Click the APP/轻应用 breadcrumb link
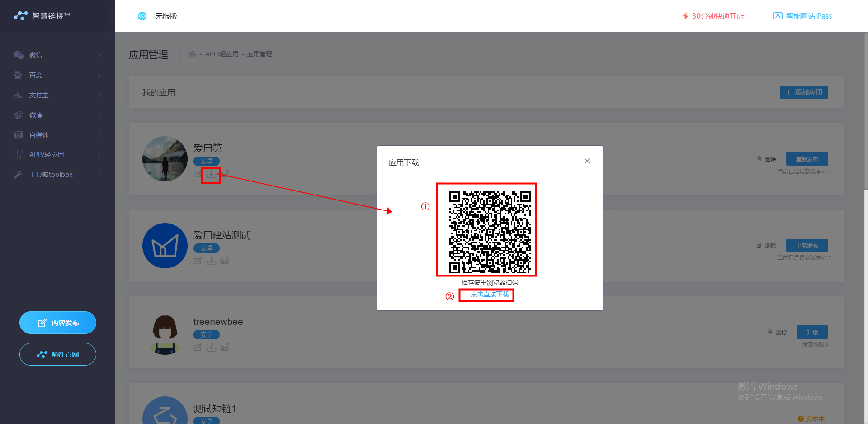 pos(222,54)
